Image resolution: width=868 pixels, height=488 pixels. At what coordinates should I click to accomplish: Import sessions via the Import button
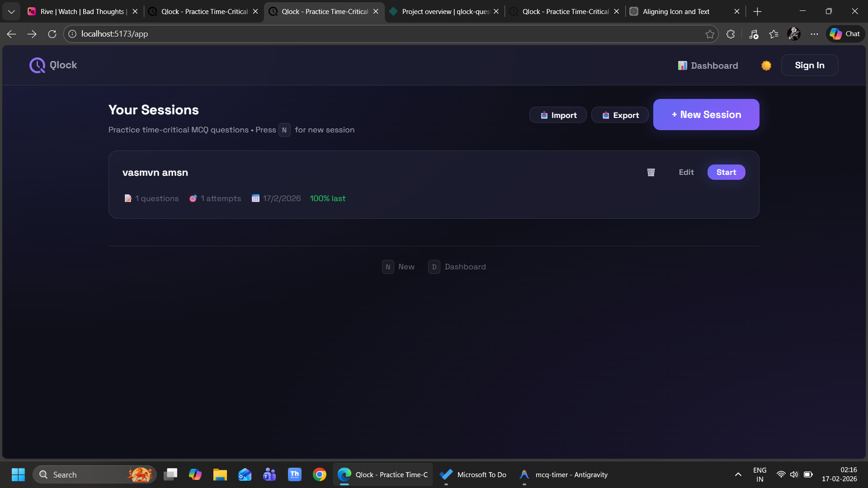click(558, 115)
